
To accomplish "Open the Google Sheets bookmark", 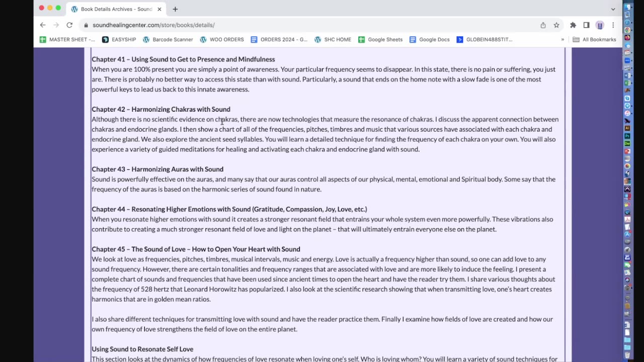I will tap(380, 40).
